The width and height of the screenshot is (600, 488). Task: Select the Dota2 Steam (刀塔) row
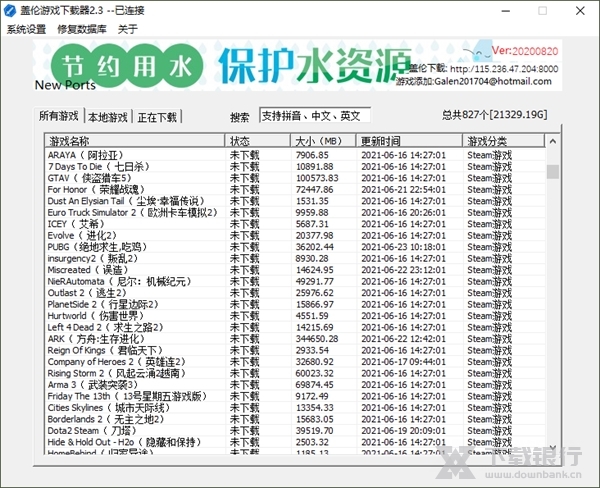click(295, 431)
